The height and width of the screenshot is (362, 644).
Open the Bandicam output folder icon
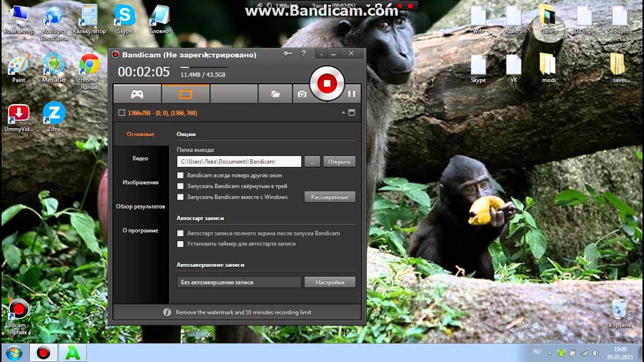point(275,94)
